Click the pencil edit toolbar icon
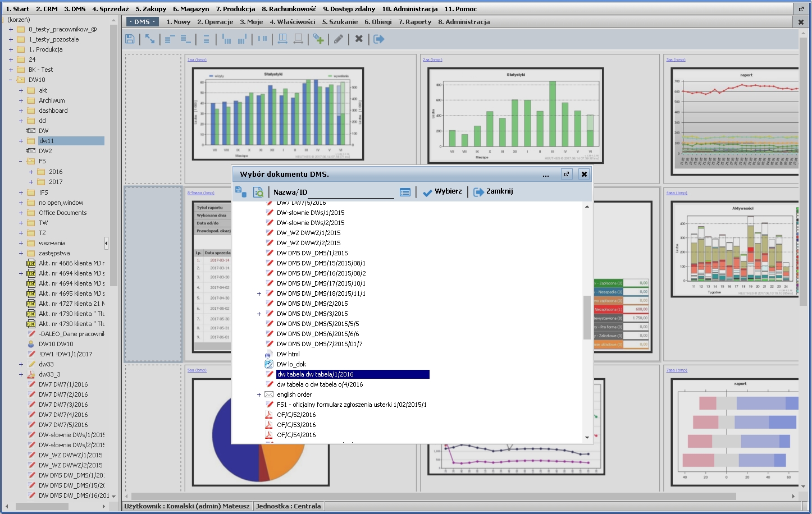 coord(339,39)
